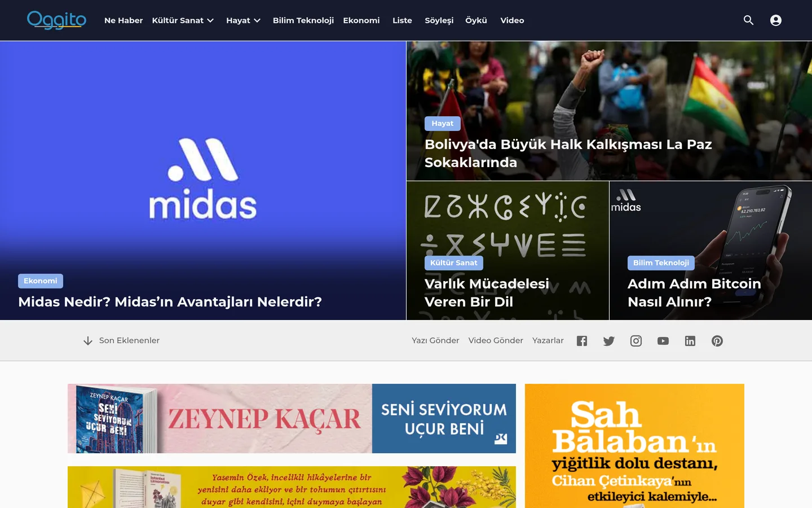Viewport: 812px width, 508px height.
Task: Open the Liste section
Action: click(x=402, y=20)
